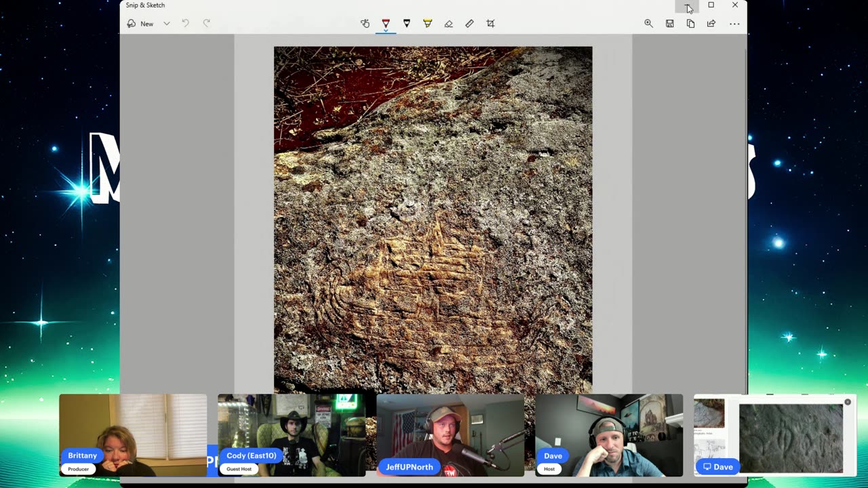Screen dimensions: 868x488
Task: Maximize the Snip & Sketch window
Action: [x=711, y=5]
